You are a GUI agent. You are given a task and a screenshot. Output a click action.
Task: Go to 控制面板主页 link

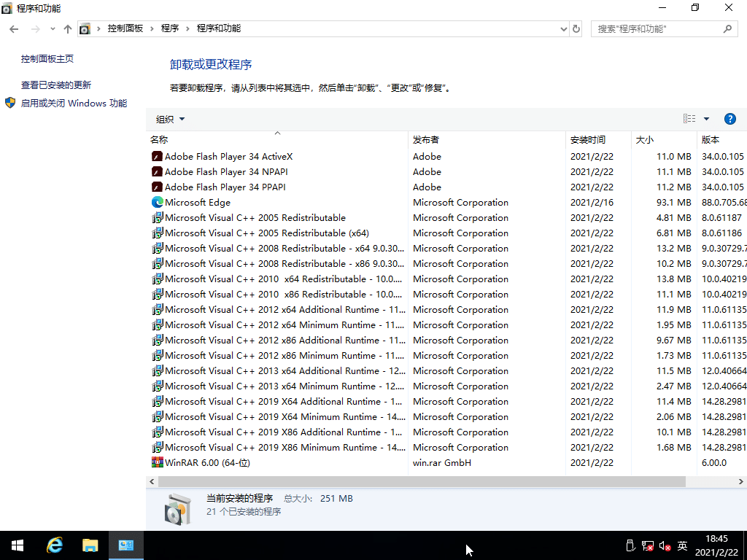[x=47, y=59]
